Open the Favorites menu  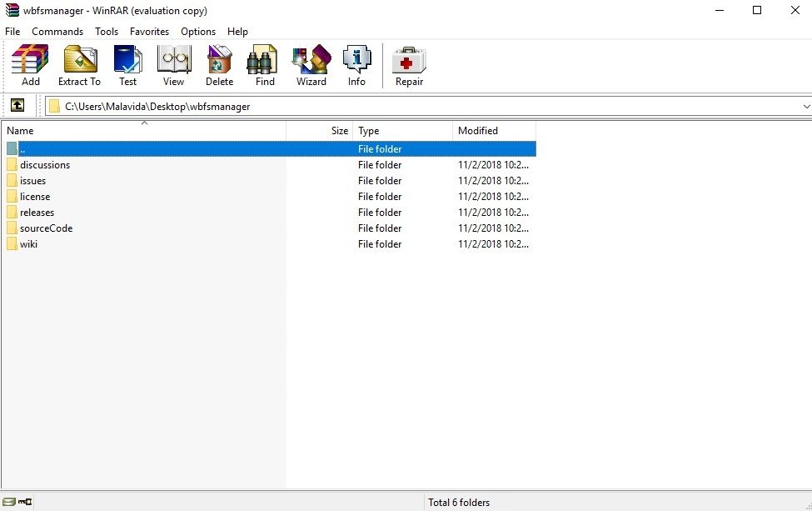point(150,32)
